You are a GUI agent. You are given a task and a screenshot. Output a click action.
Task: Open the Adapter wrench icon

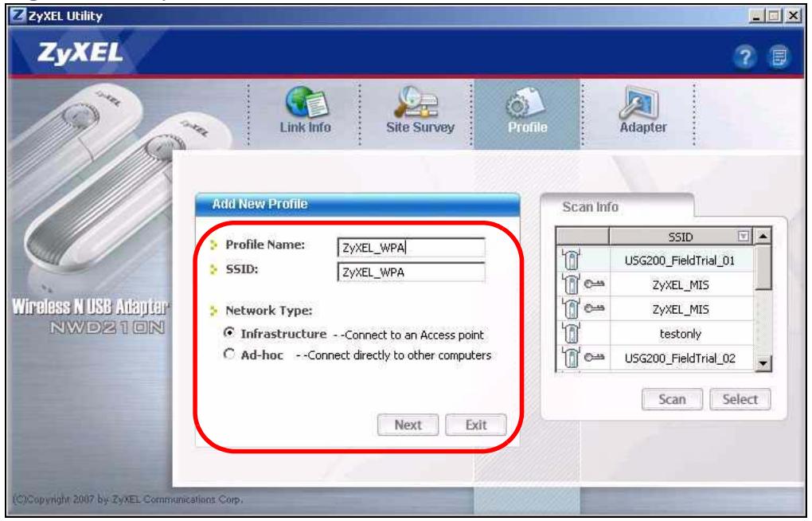pos(640,103)
